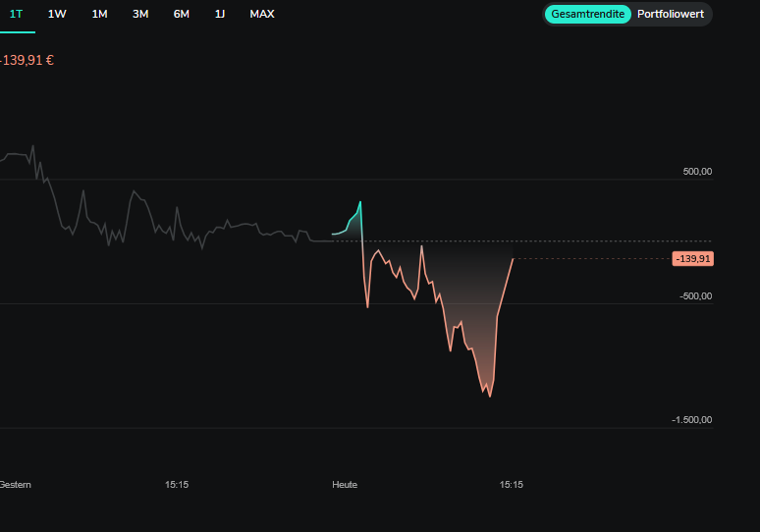Image resolution: width=760 pixels, height=532 pixels.
Task: Enable the Gesamtrendite view
Action: 587,14
